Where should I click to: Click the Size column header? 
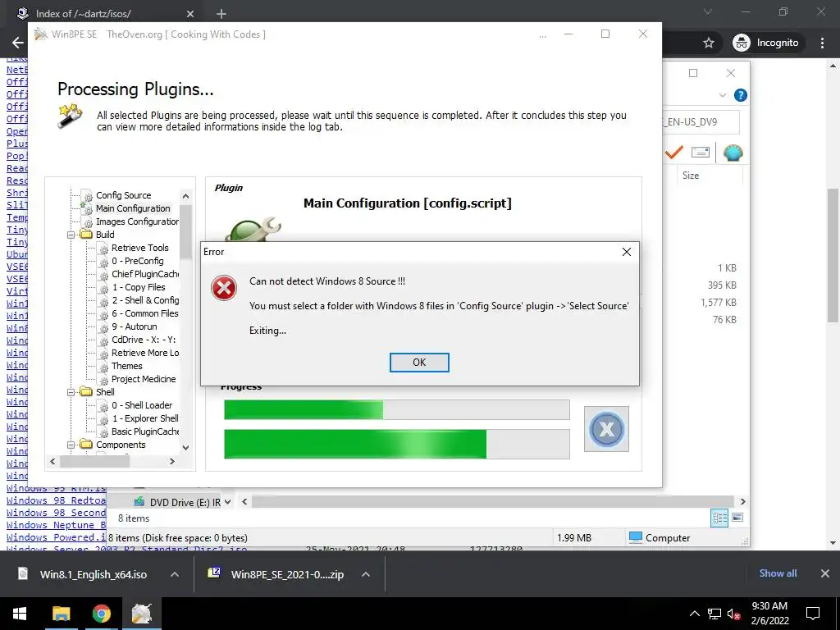tap(691, 176)
